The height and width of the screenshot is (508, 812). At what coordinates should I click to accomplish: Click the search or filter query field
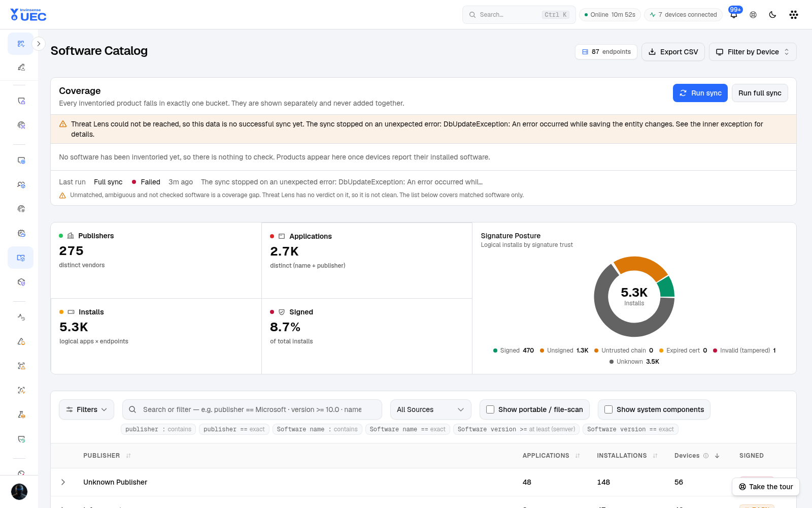point(252,409)
